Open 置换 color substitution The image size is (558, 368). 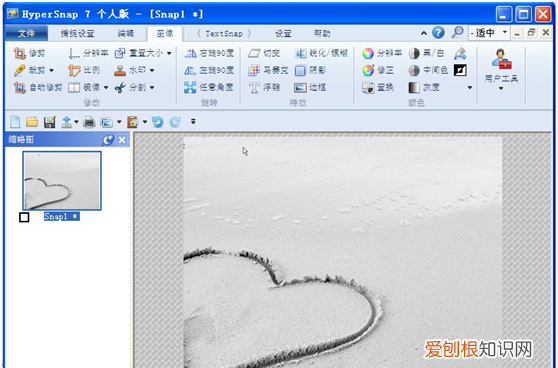pyautogui.click(x=378, y=87)
